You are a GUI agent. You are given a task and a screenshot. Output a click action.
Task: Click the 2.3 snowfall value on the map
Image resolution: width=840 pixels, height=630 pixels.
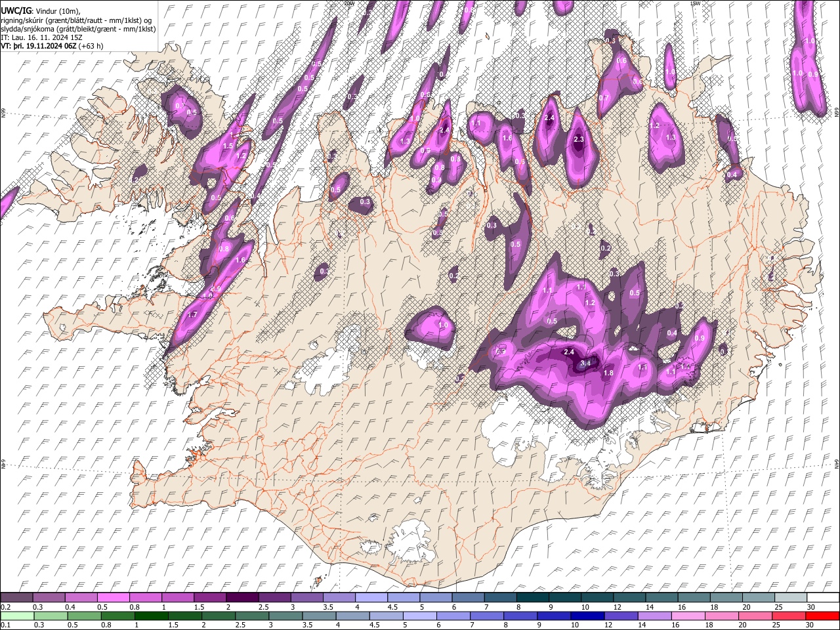pyautogui.click(x=579, y=139)
